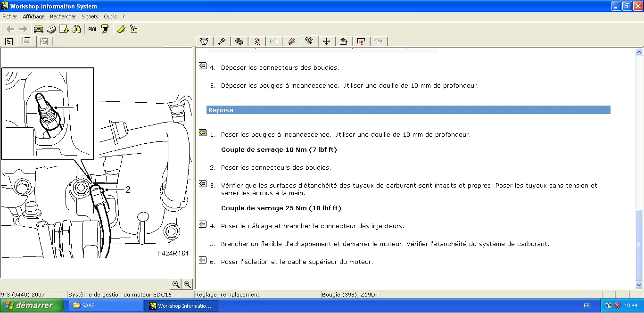Open the Signets menu
644x313 pixels.
[x=90, y=16]
